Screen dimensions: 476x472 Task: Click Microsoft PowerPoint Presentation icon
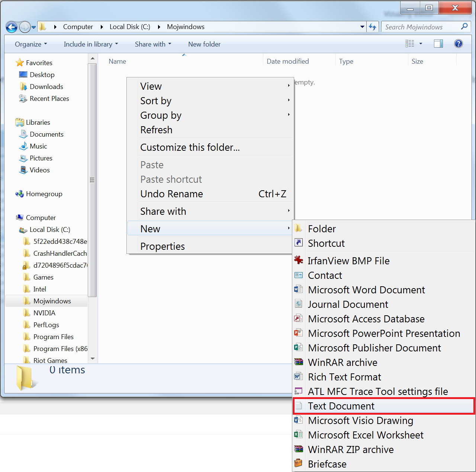click(x=299, y=333)
